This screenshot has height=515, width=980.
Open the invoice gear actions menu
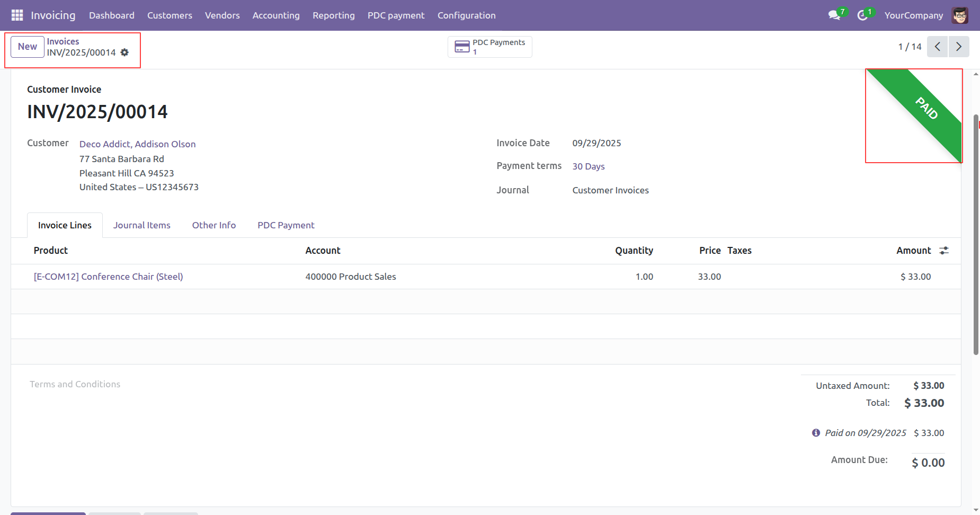pyautogui.click(x=124, y=52)
